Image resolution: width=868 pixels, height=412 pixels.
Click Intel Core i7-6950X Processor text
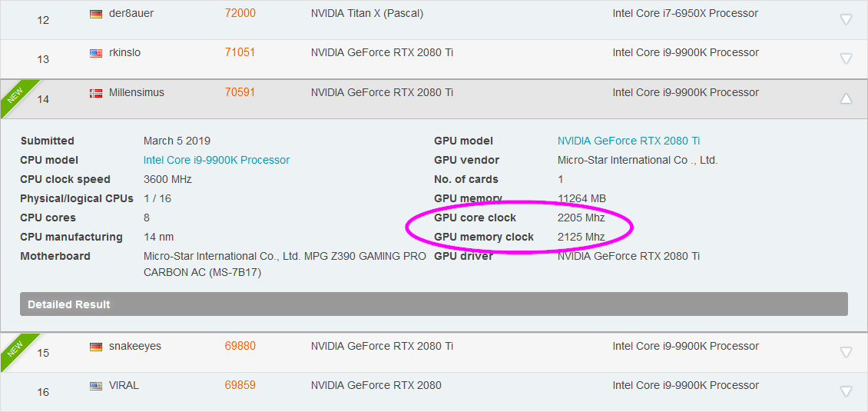click(x=685, y=13)
